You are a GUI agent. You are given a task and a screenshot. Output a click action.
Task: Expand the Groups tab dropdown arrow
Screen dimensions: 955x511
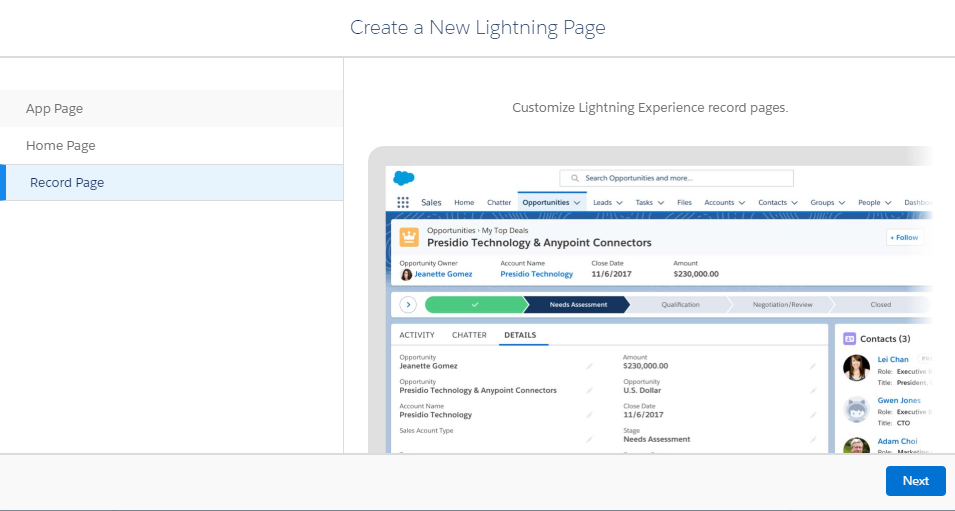(x=842, y=203)
